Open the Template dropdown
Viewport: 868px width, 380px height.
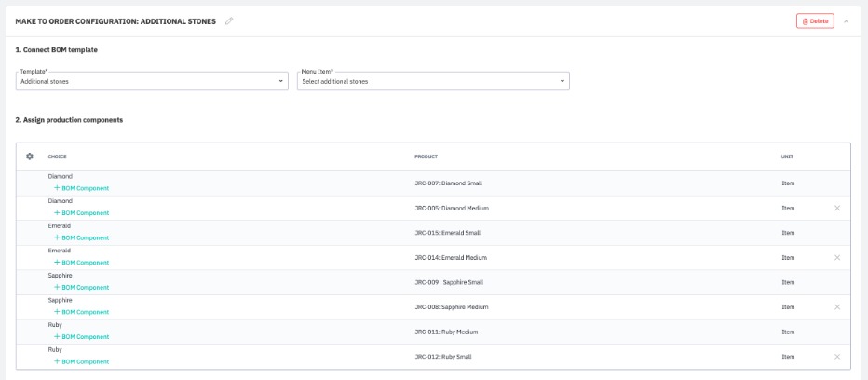153,81
